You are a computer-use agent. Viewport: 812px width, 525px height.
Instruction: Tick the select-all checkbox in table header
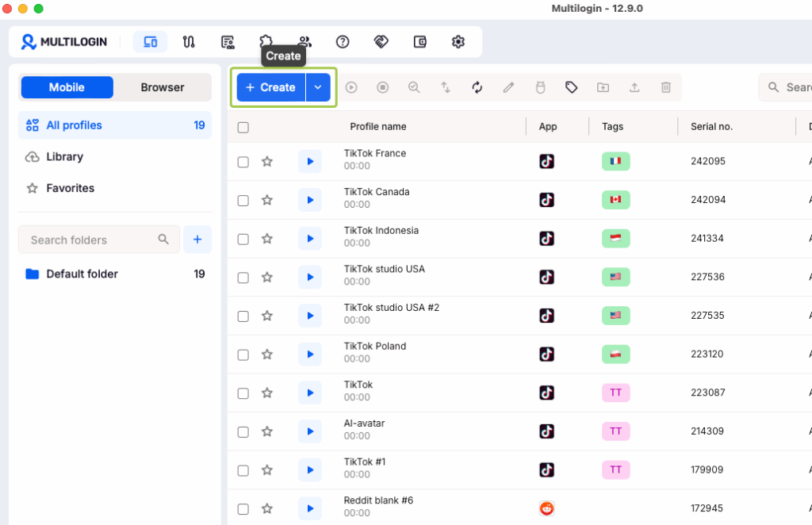pyautogui.click(x=243, y=128)
